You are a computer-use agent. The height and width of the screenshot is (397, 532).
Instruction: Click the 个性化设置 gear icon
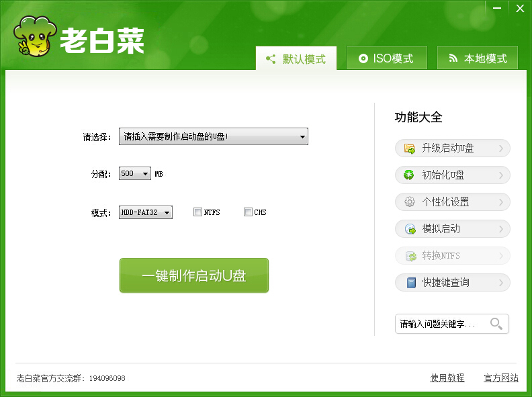(x=409, y=202)
